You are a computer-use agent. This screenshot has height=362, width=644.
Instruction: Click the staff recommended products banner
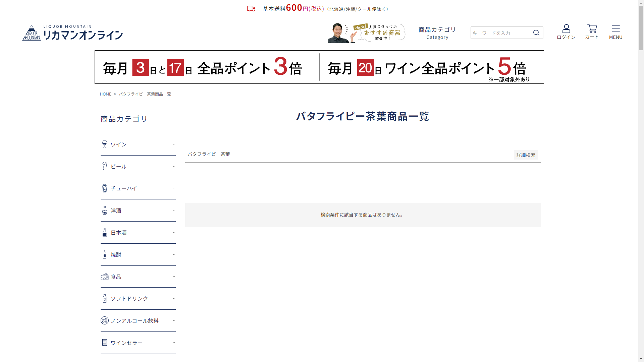pos(366,33)
